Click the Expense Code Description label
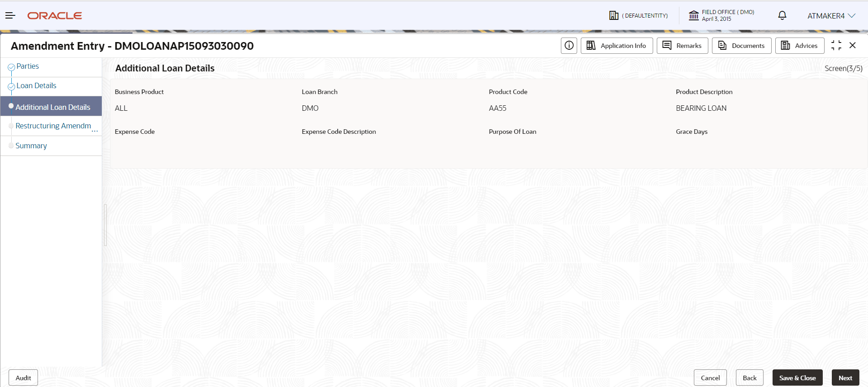Viewport: 868px width, 387px height. (x=339, y=132)
